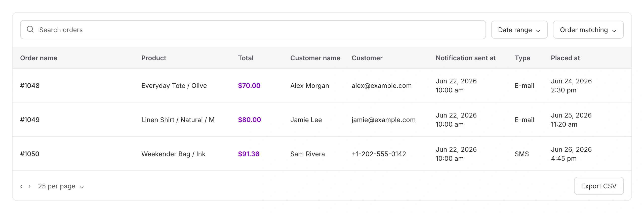Open order #1050

[30, 154]
